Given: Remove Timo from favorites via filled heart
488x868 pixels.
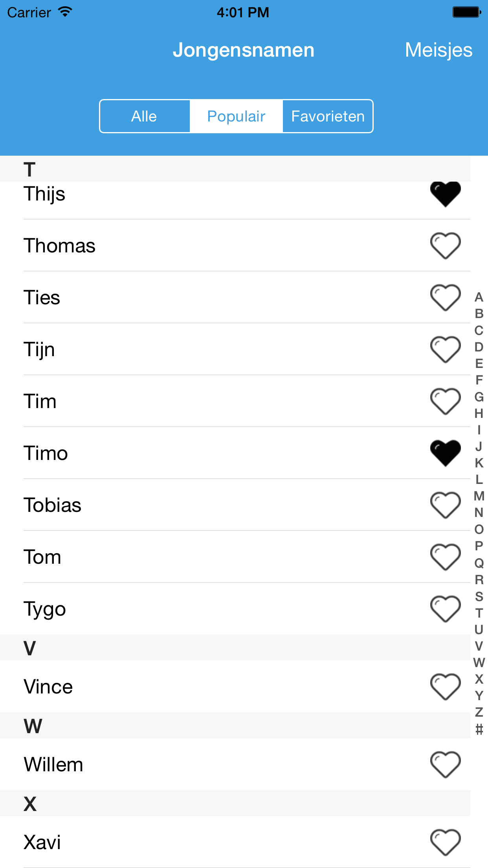Looking at the screenshot, I should pos(445,453).
